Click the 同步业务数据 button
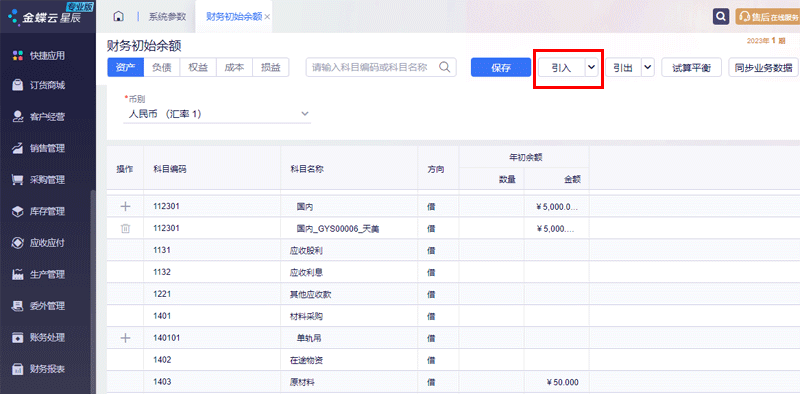The image size is (800, 394). tap(764, 68)
